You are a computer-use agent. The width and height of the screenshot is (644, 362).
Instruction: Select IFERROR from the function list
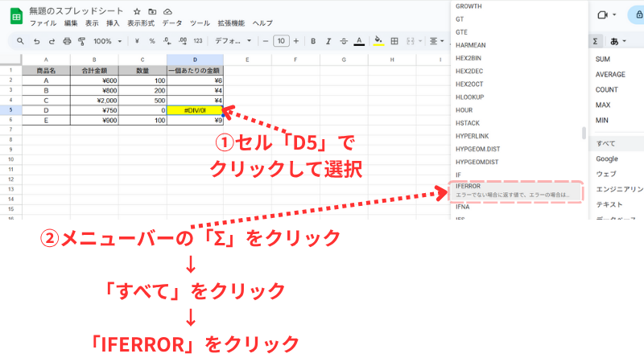[509, 190]
